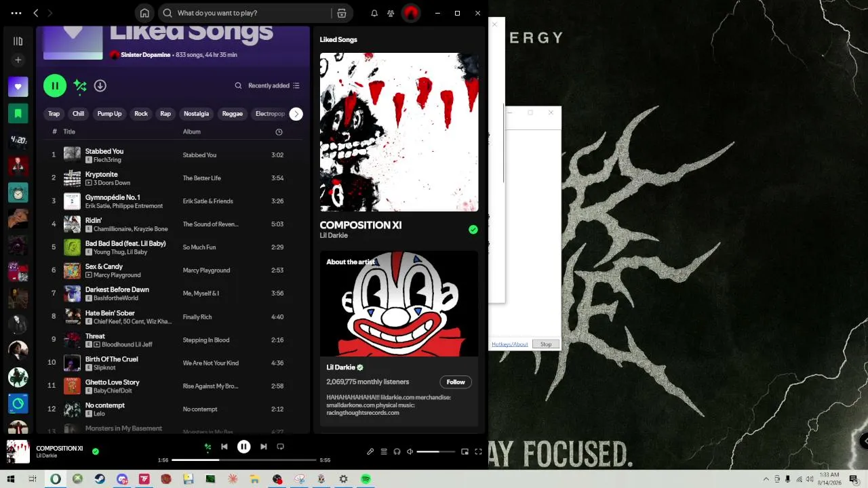This screenshot has width=868, height=488.
Task: Open the notifications bell (What's New)
Action: pyautogui.click(x=374, y=13)
